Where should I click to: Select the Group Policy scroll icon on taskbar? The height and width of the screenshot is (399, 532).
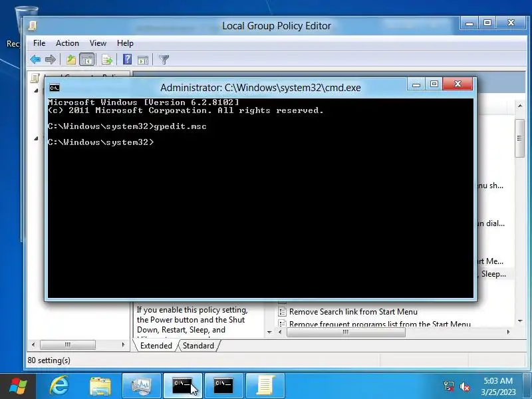click(265, 386)
